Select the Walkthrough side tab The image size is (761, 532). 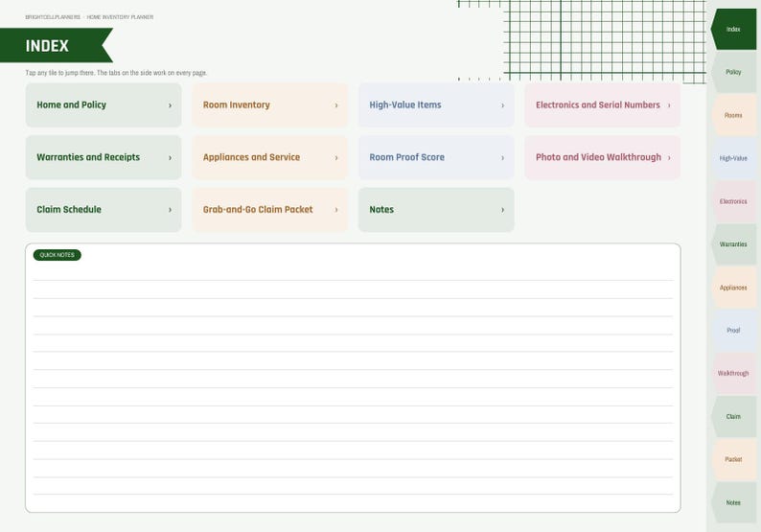(733, 373)
